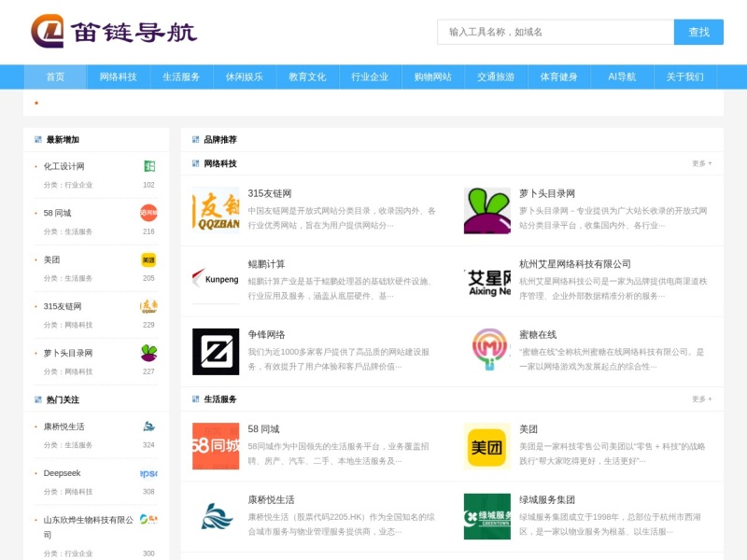Open the AI导航 nav tab
The width and height of the screenshot is (747, 560).
tap(622, 77)
